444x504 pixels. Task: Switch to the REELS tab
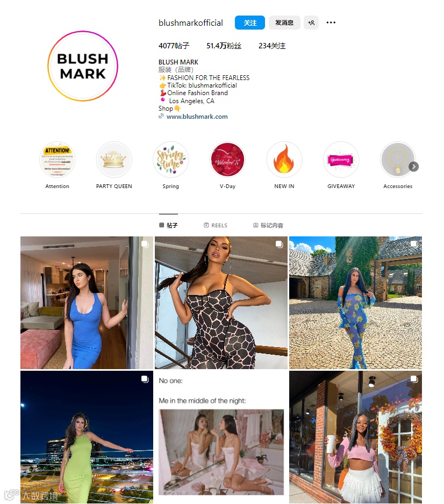click(x=216, y=225)
